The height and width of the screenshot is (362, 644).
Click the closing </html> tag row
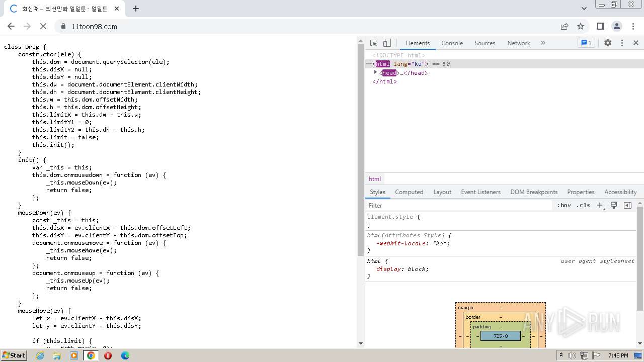coord(384,81)
